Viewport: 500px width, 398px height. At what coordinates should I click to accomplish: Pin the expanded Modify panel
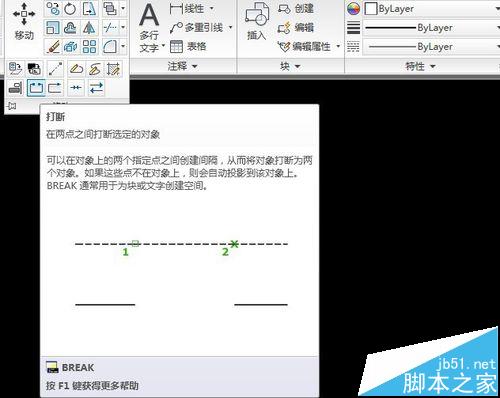pos(12,106)
